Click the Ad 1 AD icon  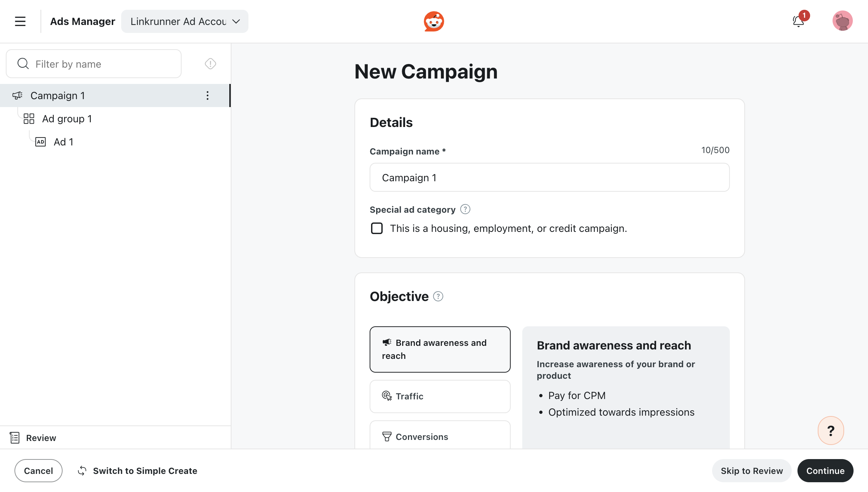click(41, 142)
